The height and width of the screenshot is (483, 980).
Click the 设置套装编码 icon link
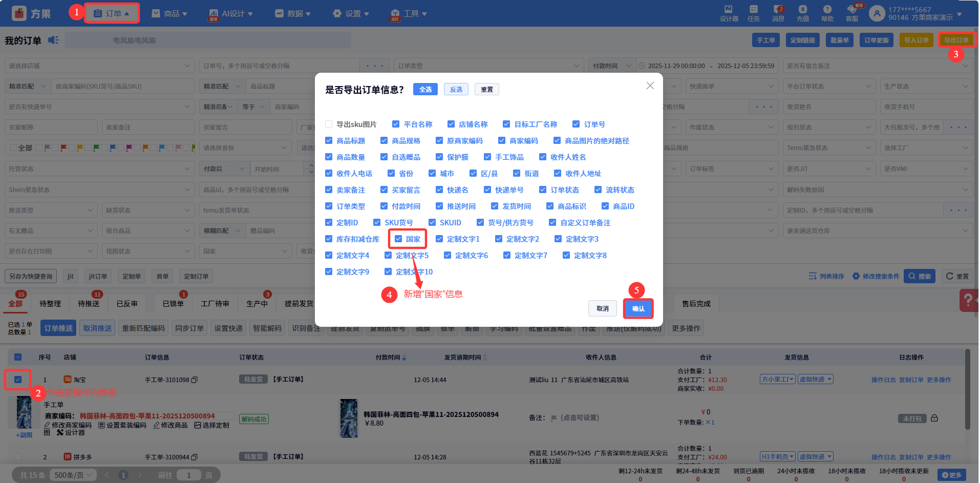[122, 425]
